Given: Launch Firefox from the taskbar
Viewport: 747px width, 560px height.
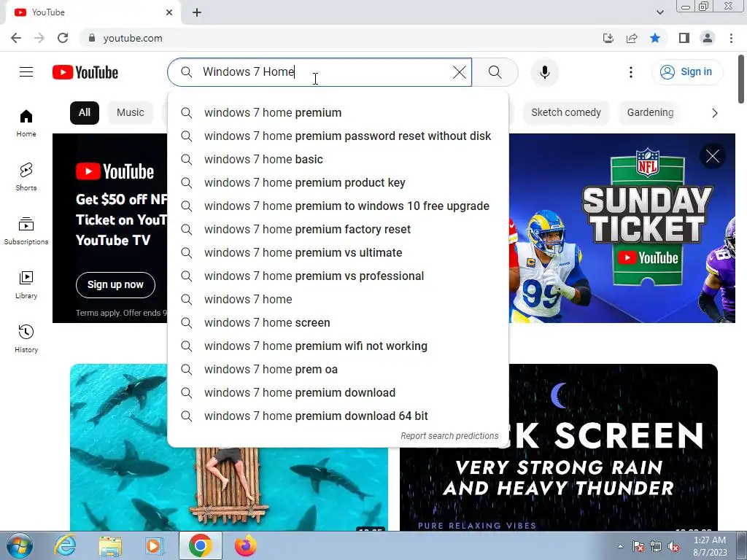Looking at the screenshot, I should click(245, 545).
